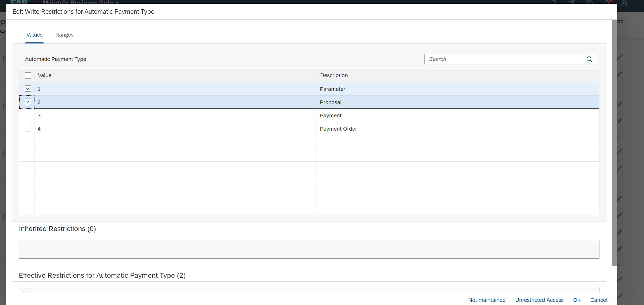The height and width of the screenshot is (305, 644).
Task: Click the Unrestricted Access button
Action: point(539,300)
